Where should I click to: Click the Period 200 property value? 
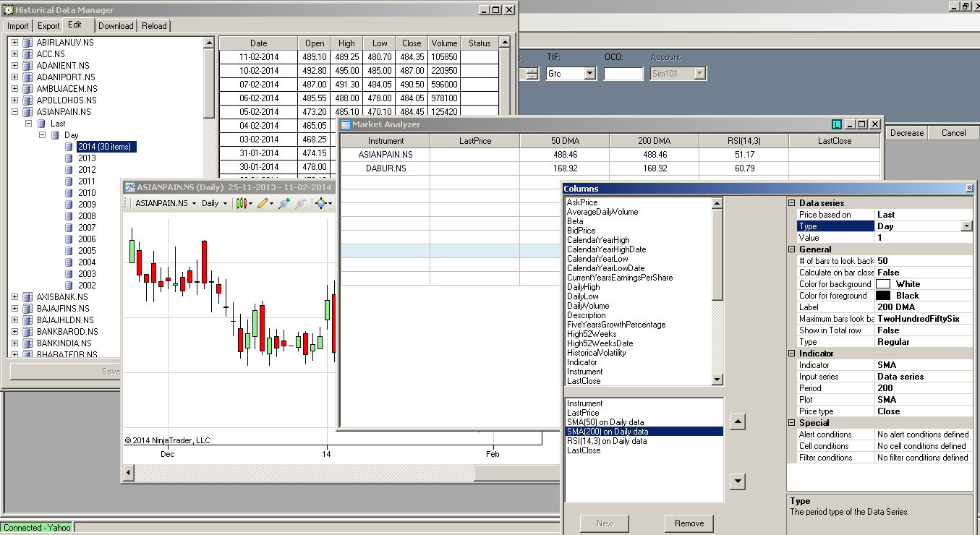(924, 388)
